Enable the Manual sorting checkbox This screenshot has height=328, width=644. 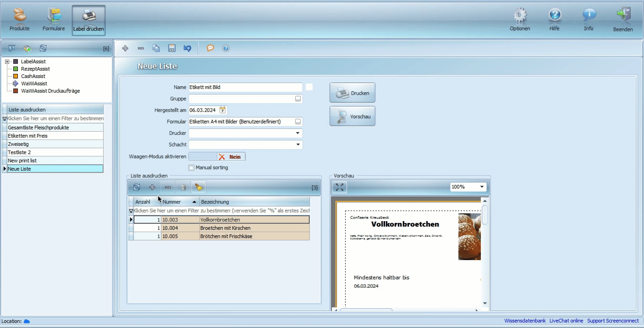coord(191,167)
